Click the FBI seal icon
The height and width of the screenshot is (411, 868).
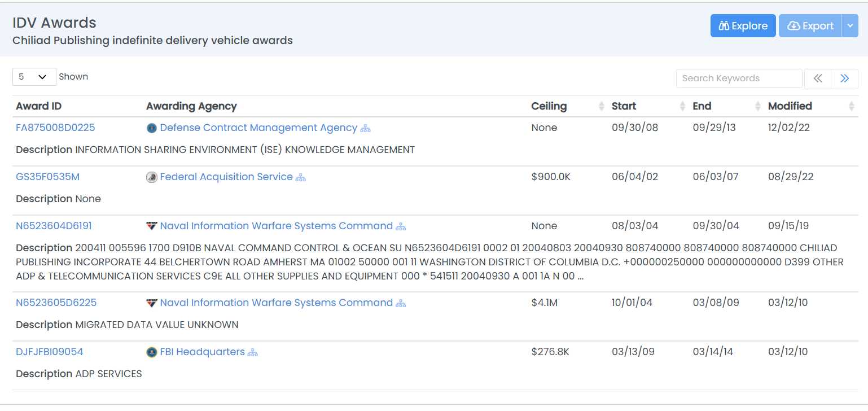(x=152, y=352)
